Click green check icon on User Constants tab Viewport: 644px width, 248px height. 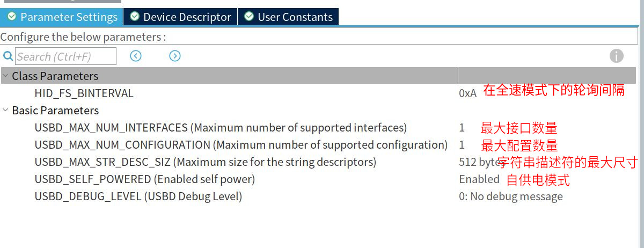click(x=249, y=17)
